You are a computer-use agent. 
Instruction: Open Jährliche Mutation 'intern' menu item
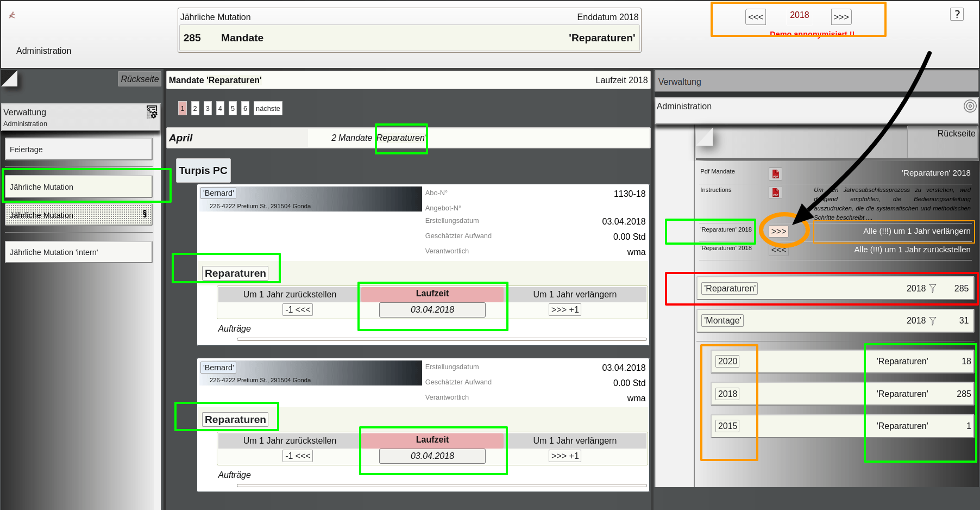pos(79,252)
